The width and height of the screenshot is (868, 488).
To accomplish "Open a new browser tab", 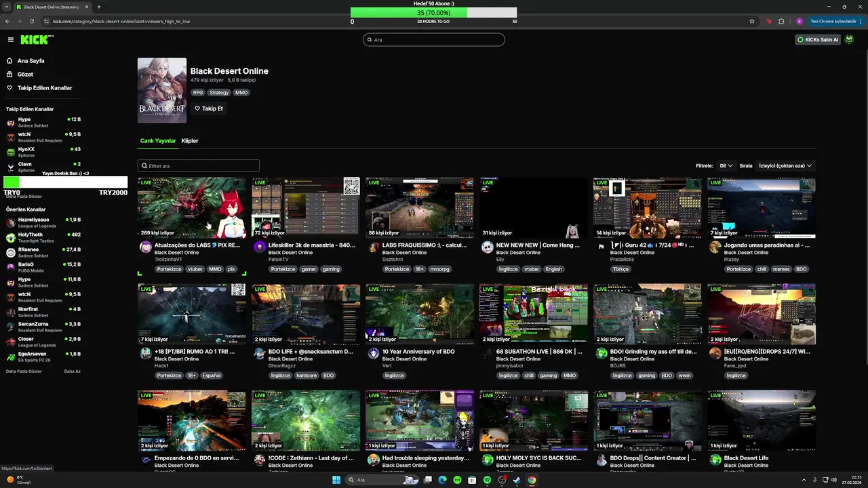I will (99, 7).
